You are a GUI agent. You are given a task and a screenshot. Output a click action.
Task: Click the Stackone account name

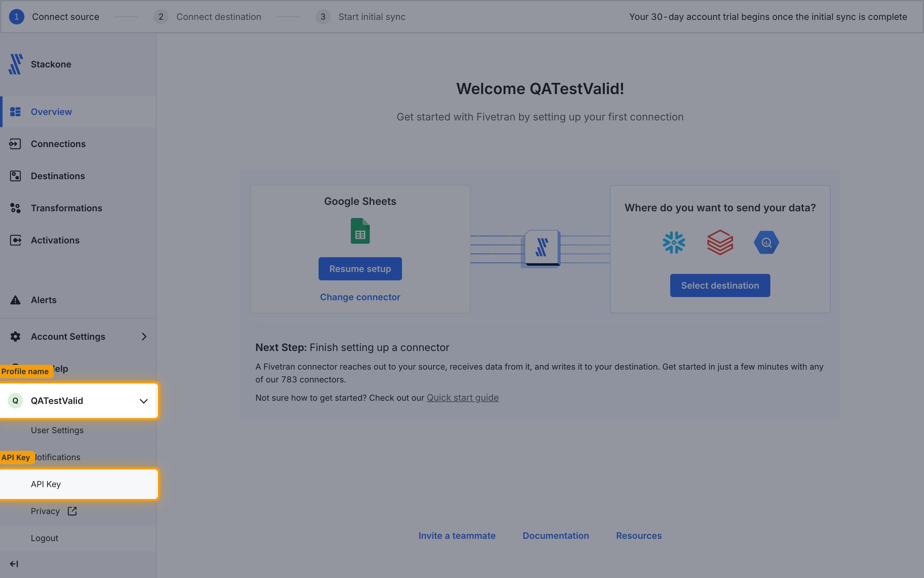51,64
